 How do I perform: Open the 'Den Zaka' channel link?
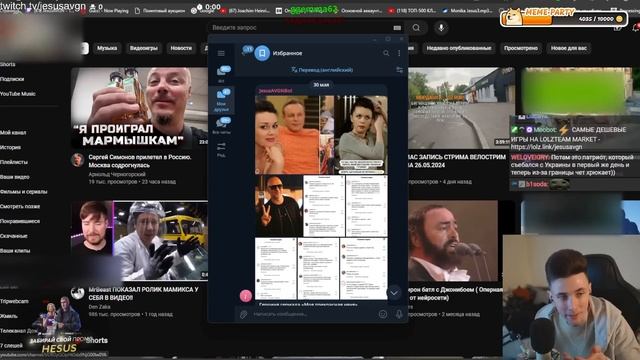pos(100,306)
